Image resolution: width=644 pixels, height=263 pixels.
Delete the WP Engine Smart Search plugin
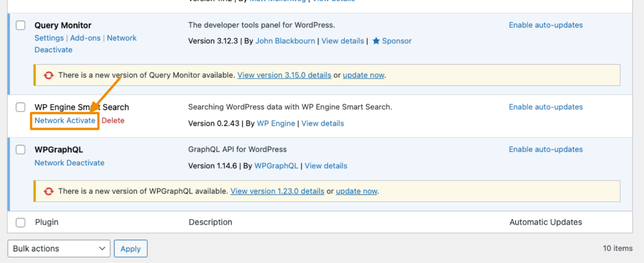tap(113, 120)
